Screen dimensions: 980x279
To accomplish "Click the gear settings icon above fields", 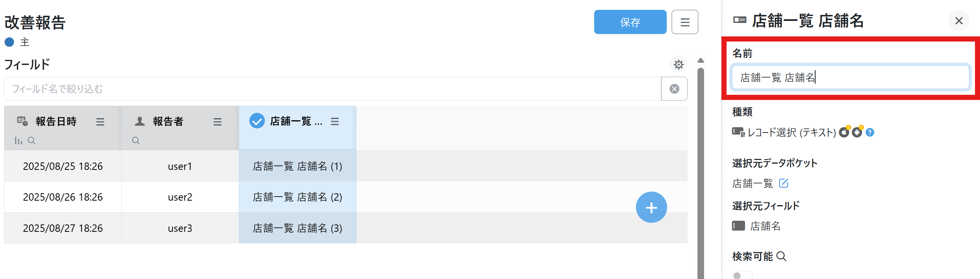I will coord(679,64).
